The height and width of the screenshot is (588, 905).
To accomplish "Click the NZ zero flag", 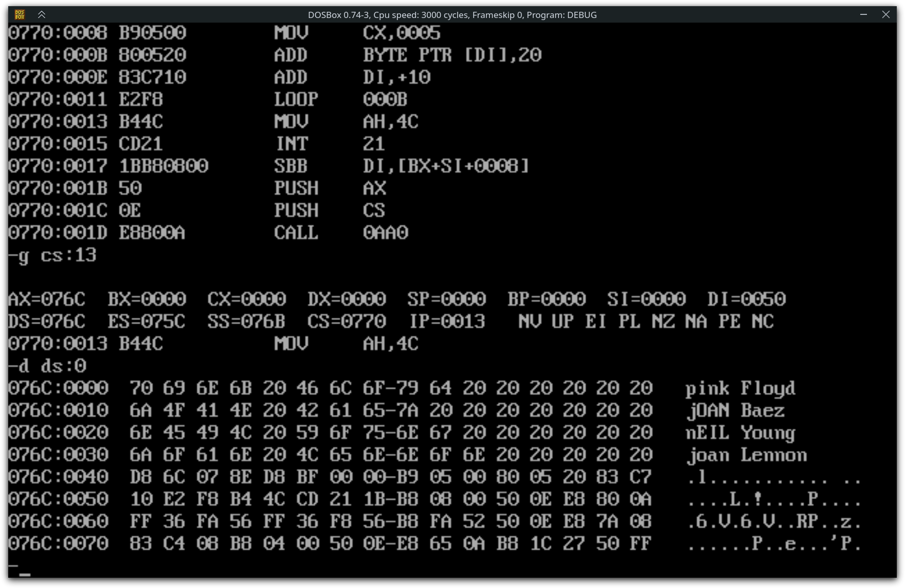I will 663,321.
